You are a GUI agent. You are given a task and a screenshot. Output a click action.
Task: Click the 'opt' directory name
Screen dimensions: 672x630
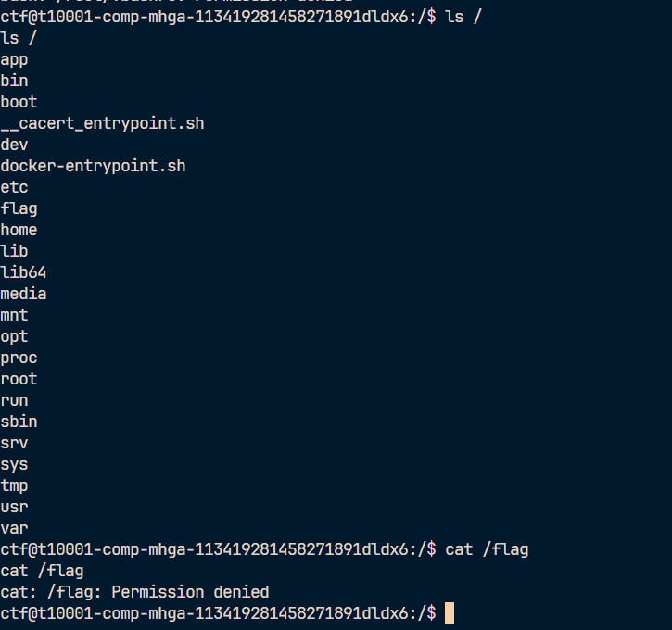[x=15, y=336]
